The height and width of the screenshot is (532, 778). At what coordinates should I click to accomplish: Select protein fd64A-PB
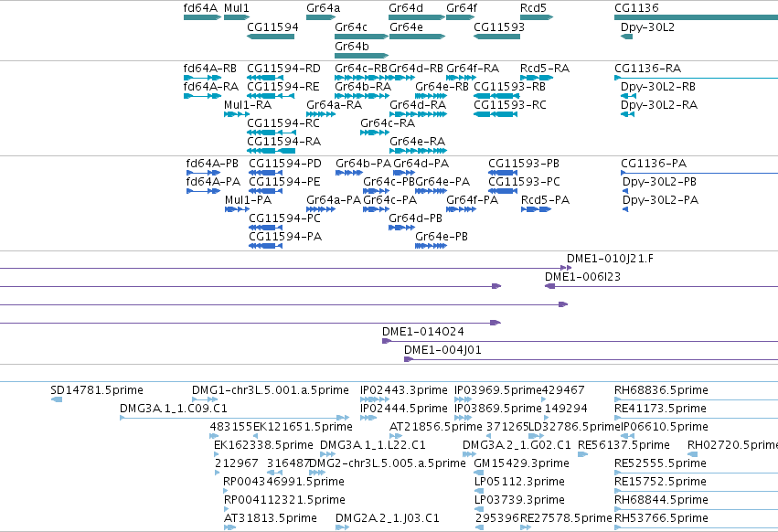(x=203, y=173)
